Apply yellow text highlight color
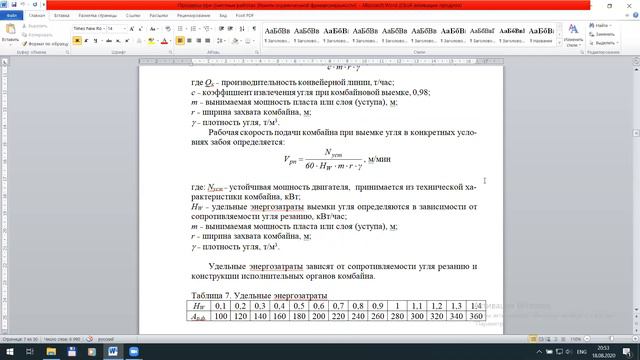The width and height of the screenshot is (640, 360). pyautogui.click(x=152, y=41)
